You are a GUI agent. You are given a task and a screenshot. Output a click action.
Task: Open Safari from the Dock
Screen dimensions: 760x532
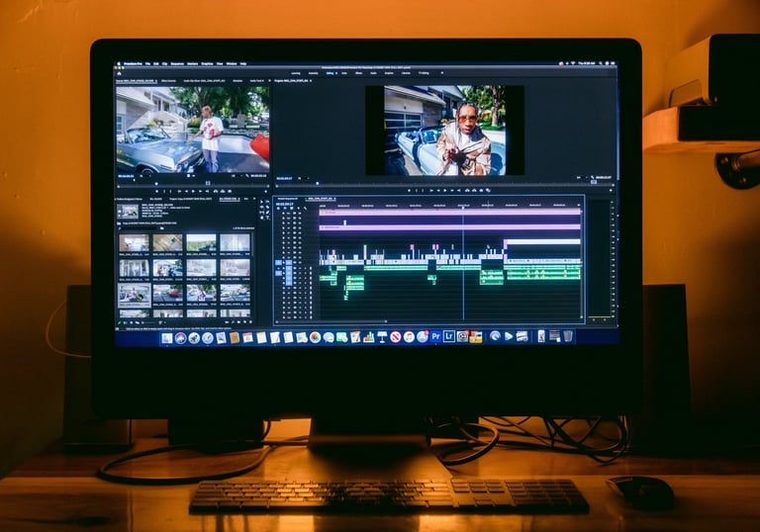point(208,338)
